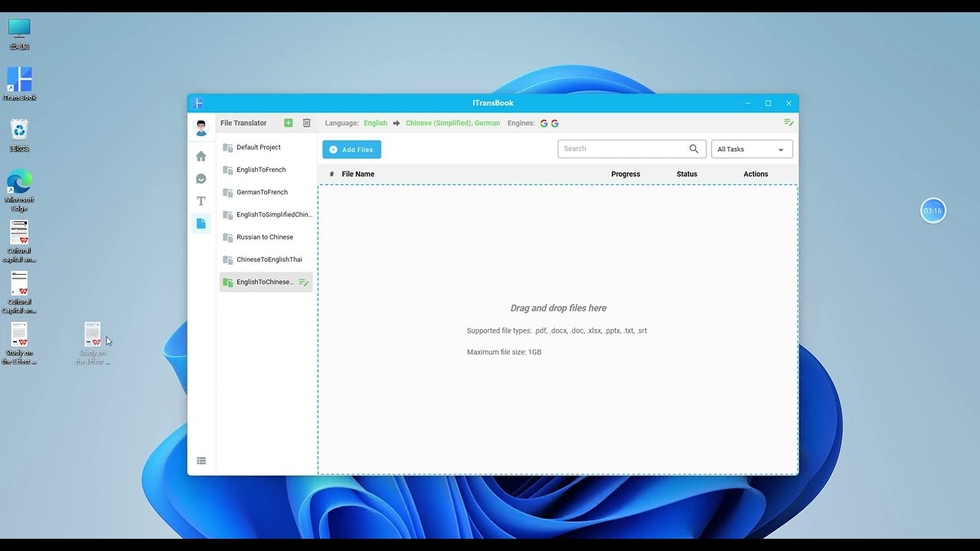The width and height of the screenshot is (980, 551).
Task: Select the GermanToFrench project
Action: click(266, 192)
